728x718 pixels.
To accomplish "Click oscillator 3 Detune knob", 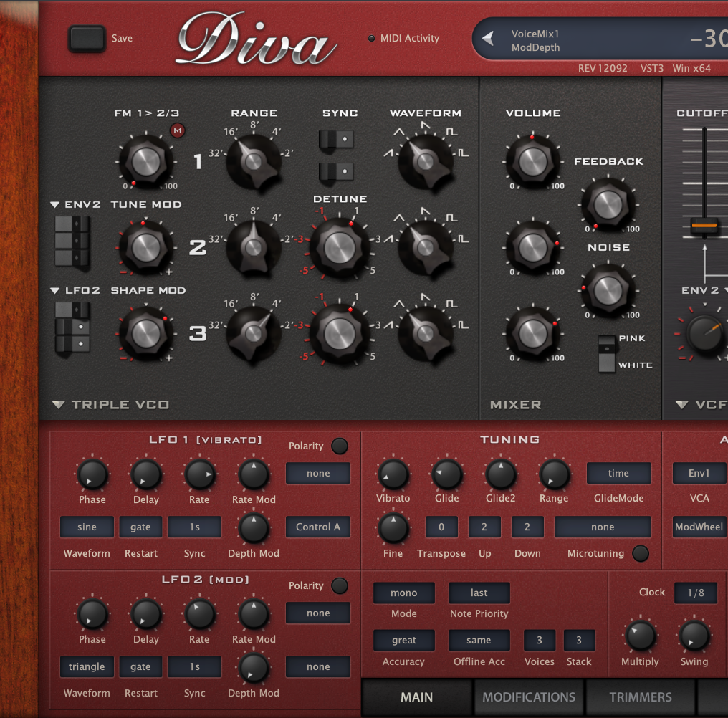I will 340,333.
